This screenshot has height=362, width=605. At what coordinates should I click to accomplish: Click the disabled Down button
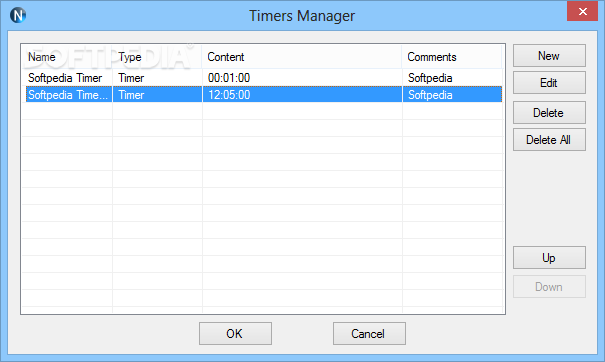(x=549, y=287)
